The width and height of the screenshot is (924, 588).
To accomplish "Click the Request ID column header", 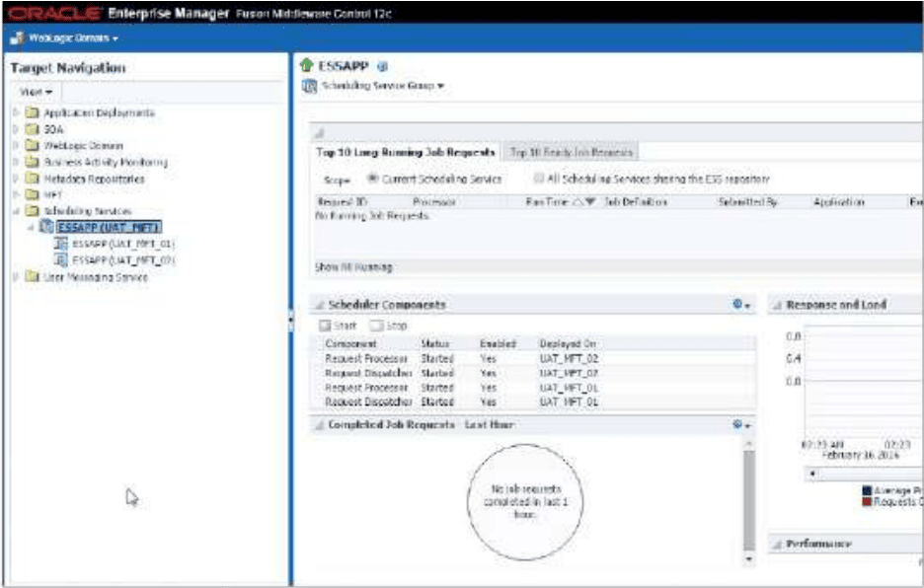I will 342,202.
